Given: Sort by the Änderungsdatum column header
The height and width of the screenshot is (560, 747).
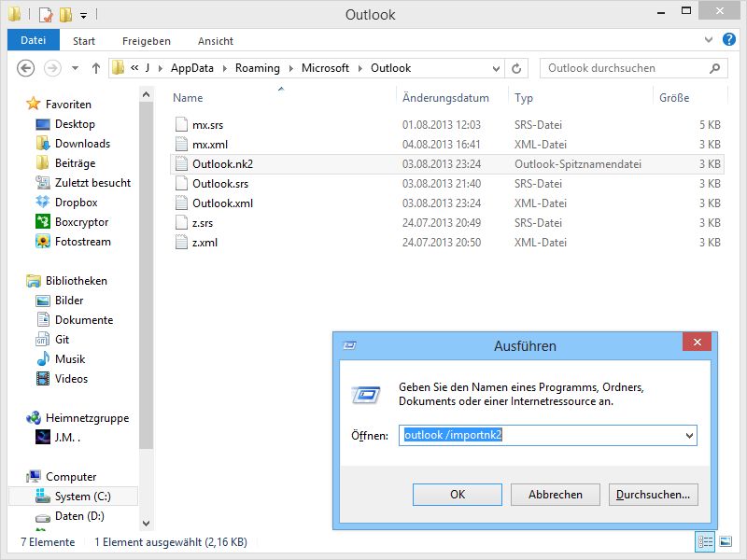Looking at the screenshot, I should click(x=445, y=98).
